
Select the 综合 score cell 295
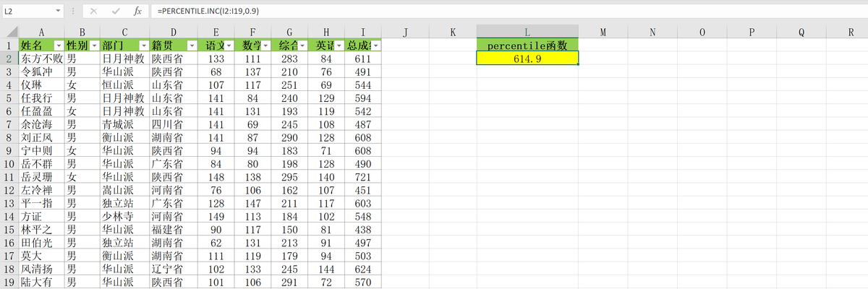coord(289,176)
